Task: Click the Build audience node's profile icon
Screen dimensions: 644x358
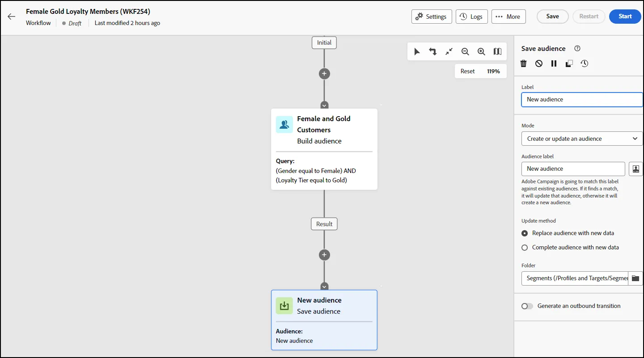Action: pos(284,124)
